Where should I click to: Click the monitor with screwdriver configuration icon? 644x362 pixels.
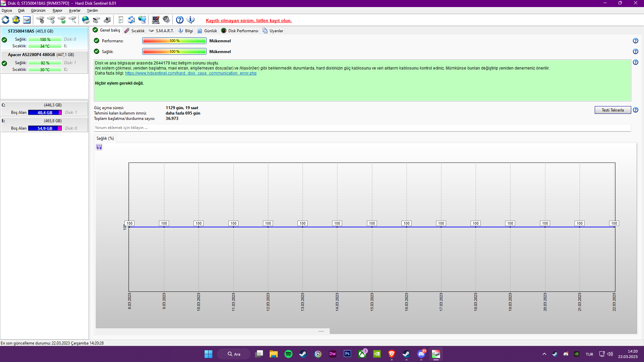[156, 20]
